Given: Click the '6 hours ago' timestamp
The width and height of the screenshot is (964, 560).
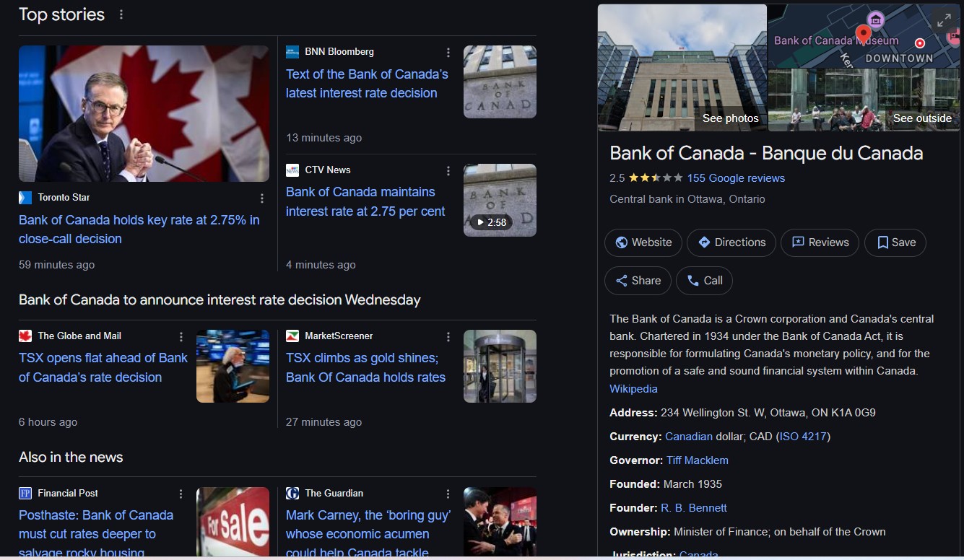Looking at the screenshot, I should (48, 422).
